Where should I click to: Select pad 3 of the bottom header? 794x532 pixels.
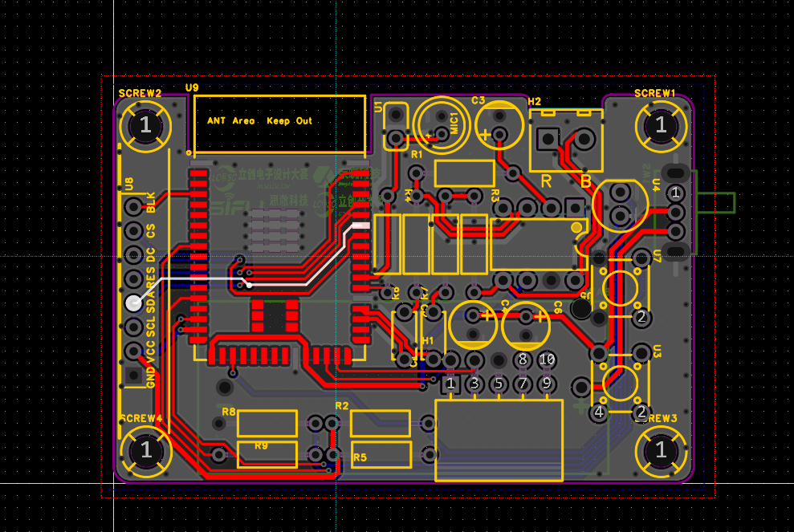coord(474,384)
